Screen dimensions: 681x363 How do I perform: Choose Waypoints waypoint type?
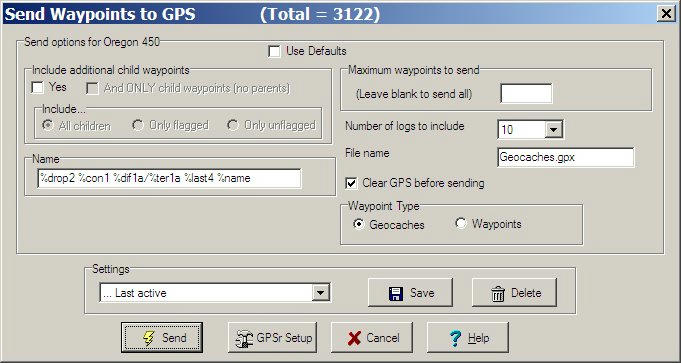click(460, 223)
